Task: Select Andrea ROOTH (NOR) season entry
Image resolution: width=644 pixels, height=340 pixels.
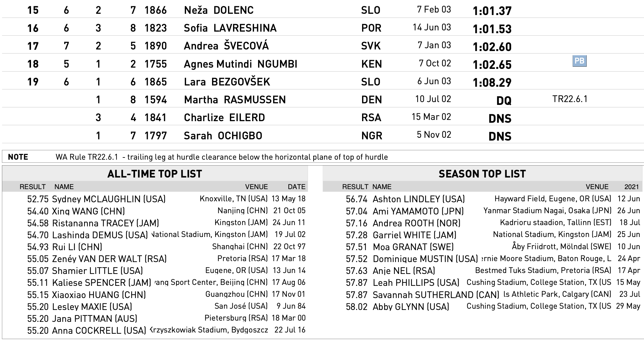Action: 416,223
